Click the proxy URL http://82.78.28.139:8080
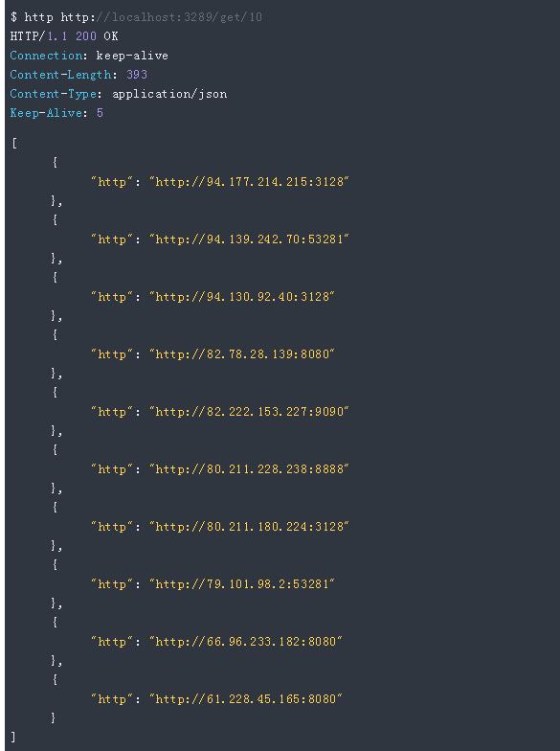 [x=241, y=354]
